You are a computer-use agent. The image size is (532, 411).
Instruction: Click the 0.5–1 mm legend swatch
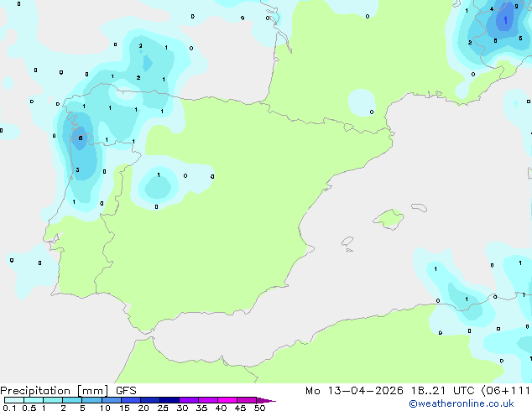click(34, 400)
